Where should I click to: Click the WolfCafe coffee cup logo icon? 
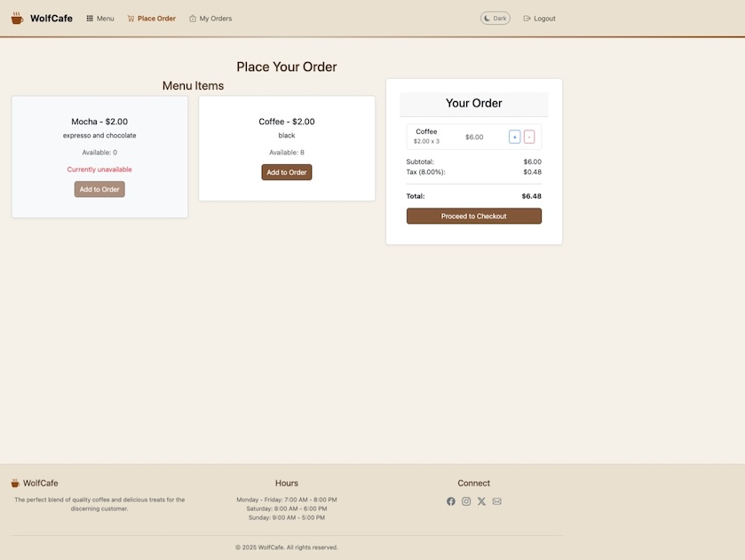(x=17, y=18)
